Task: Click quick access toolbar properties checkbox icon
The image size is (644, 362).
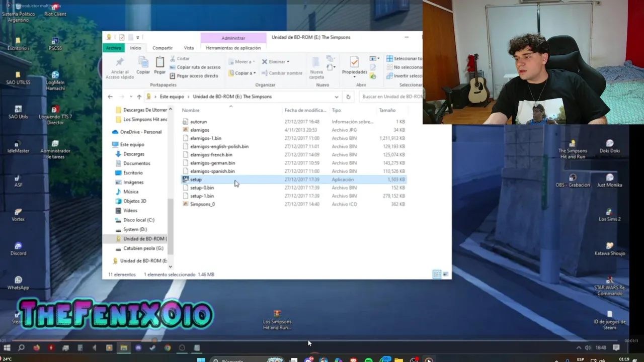Action: tap(121, 37)
